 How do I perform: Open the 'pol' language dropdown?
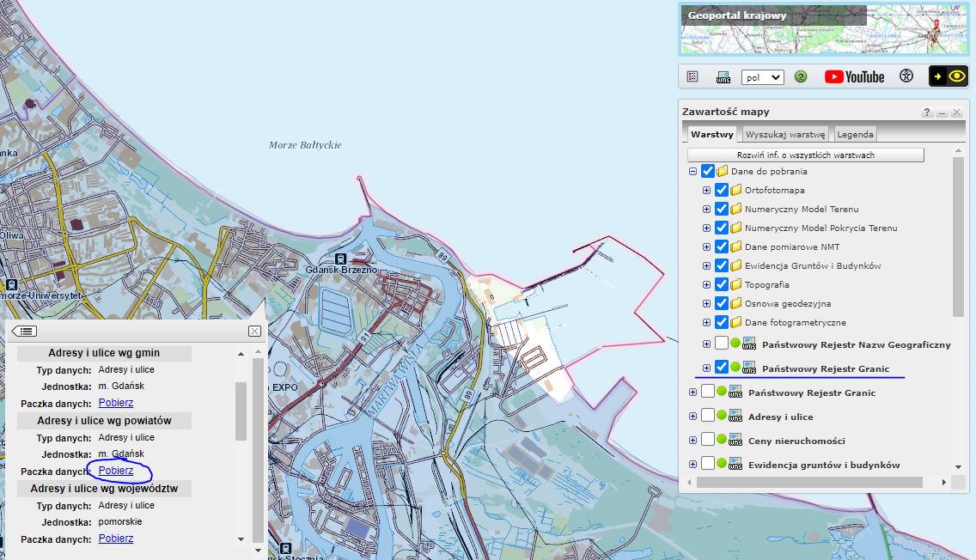tap(762, 77)
